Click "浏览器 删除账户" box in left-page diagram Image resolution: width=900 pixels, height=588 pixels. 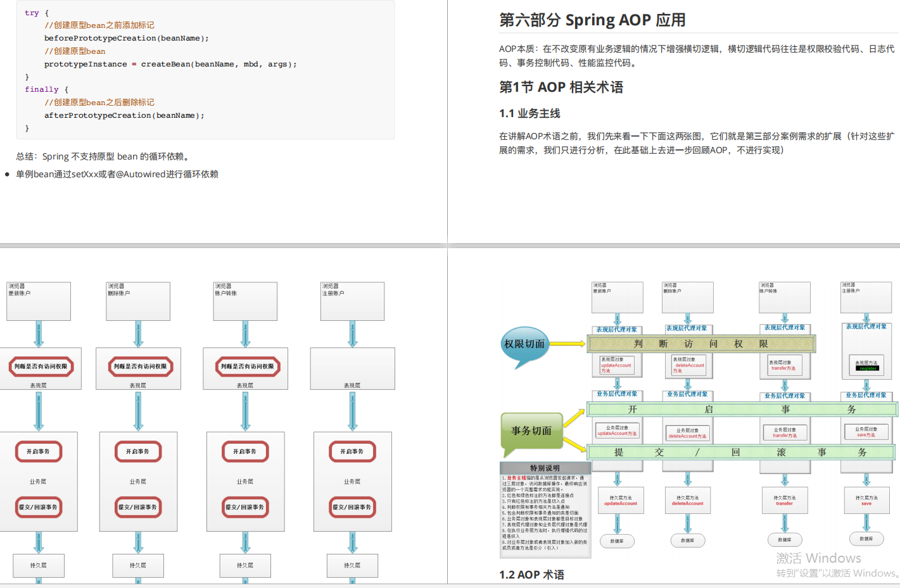pos(138,301)
